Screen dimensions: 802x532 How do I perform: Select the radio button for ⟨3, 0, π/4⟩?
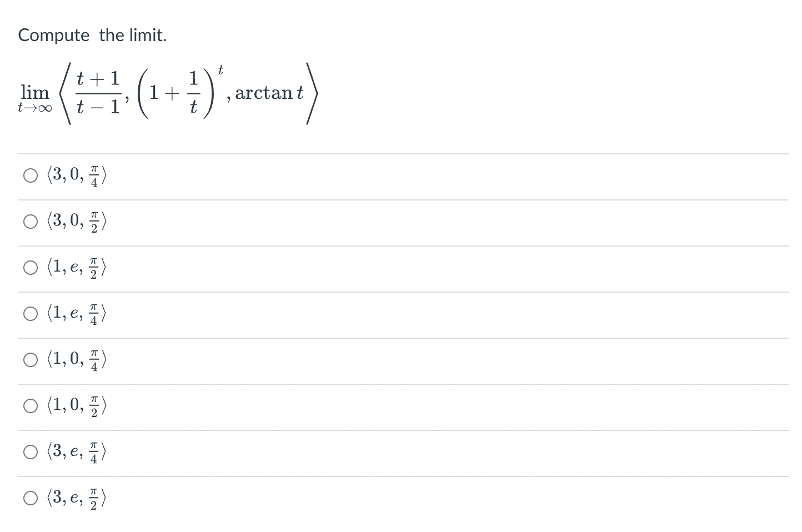[31, 175]
